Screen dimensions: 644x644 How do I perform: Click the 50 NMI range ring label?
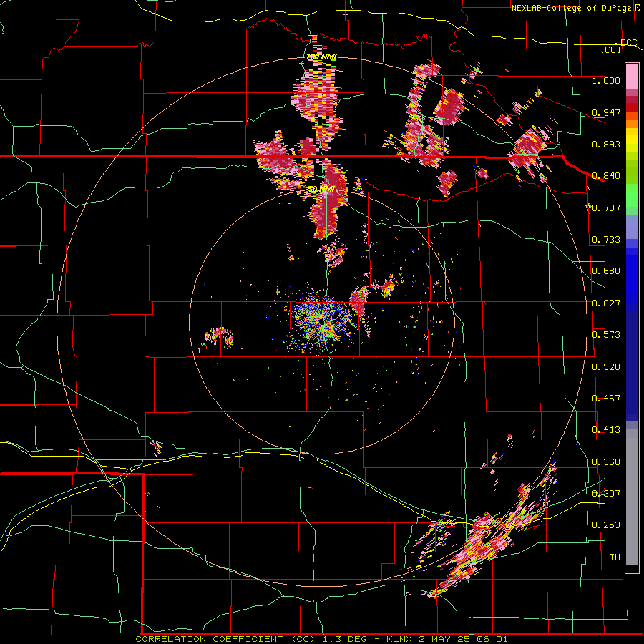(321, 190)
